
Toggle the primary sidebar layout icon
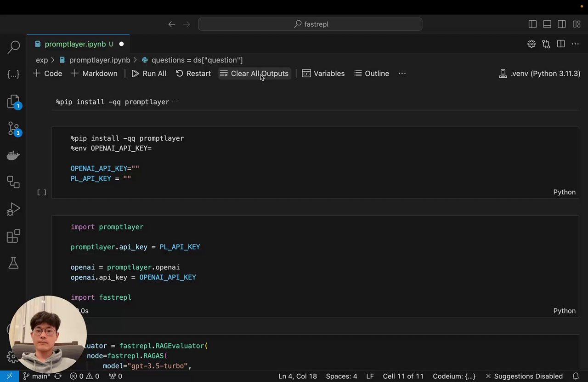pos(532,24)
